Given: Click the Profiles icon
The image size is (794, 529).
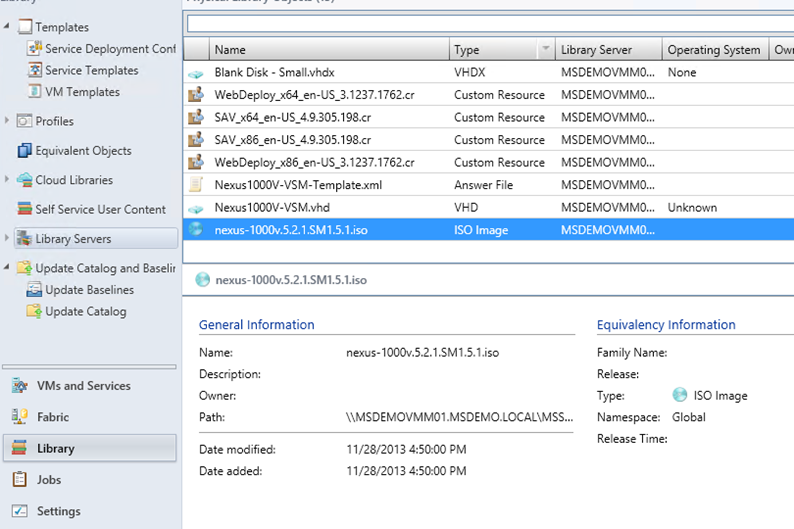Looking at the screenshot, I should click(x=24, y=120).
